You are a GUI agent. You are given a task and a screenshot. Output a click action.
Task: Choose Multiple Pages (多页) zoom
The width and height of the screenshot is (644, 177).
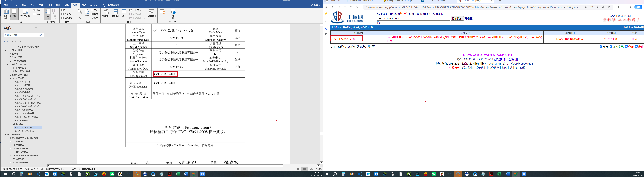[x=95, y=14]
